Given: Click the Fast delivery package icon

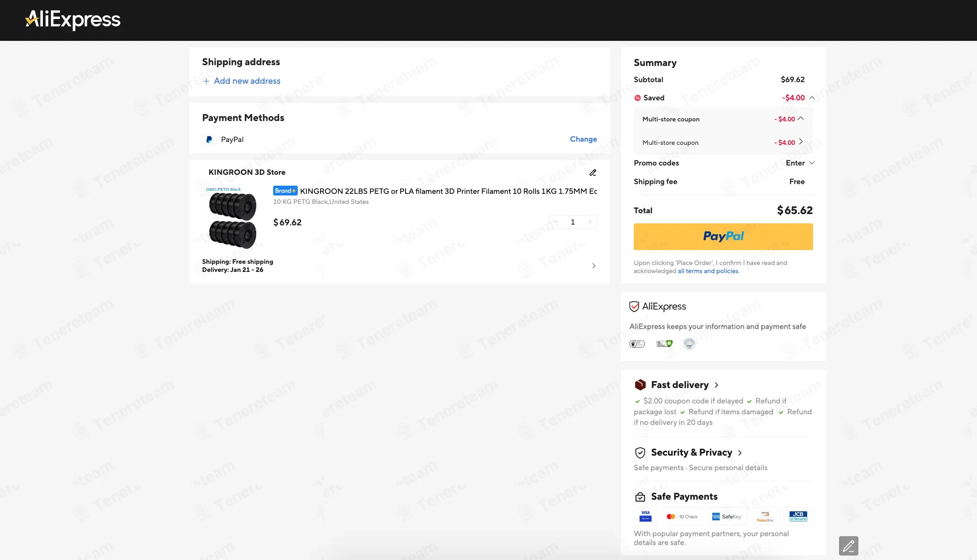Looking at the screenshot, I should point(640,385).
